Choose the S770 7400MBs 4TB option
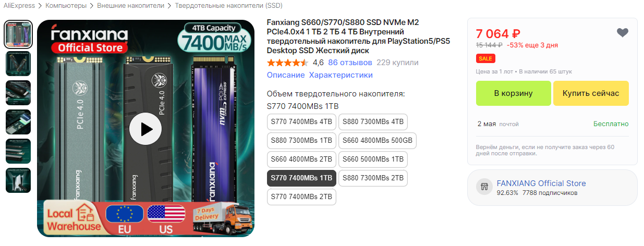Image resolution: width=644 pixels, height=246 pixels. tap(301, 122)
